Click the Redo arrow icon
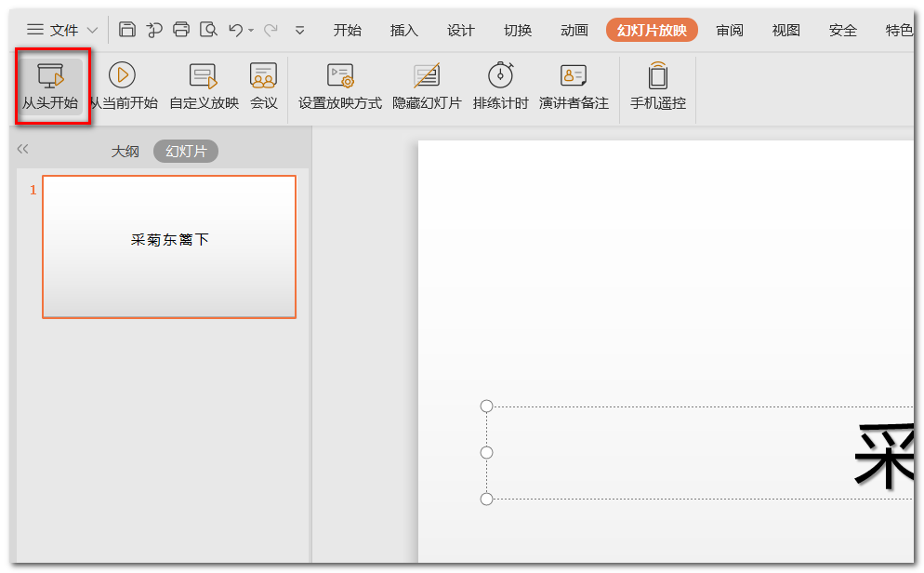Screen dimensions: 924x573 coord(271,30)
